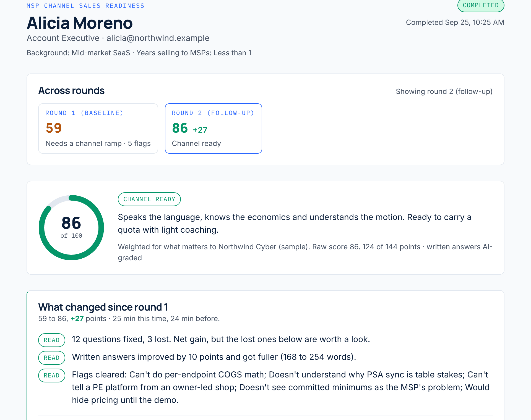The image size is (531, 420).
Task: Click the CHANNEL READY badge
Action: 149,199
